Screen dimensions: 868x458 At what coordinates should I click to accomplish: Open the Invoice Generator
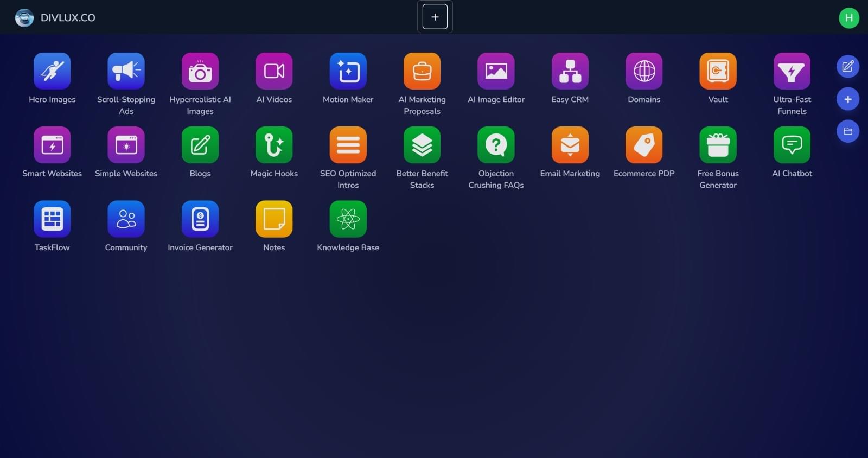tap(200, 219)
